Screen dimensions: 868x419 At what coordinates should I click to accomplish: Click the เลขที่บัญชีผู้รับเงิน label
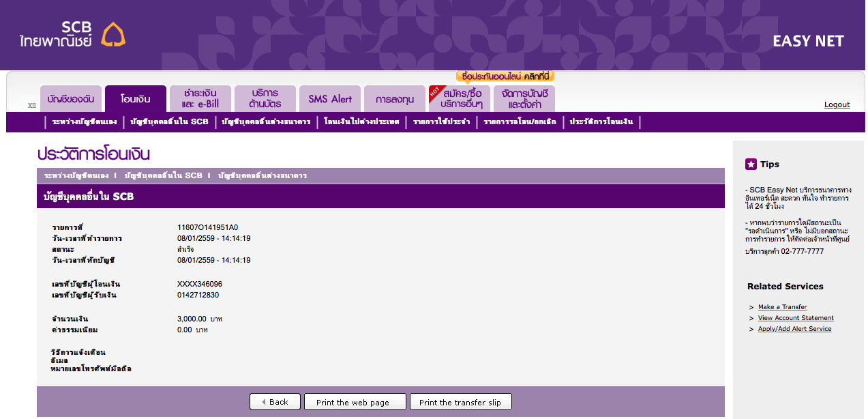85,295
